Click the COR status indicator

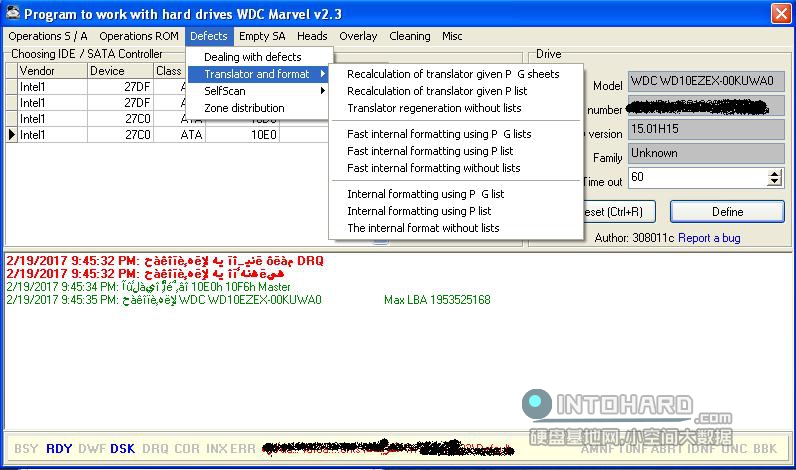[x=187, y=449]
